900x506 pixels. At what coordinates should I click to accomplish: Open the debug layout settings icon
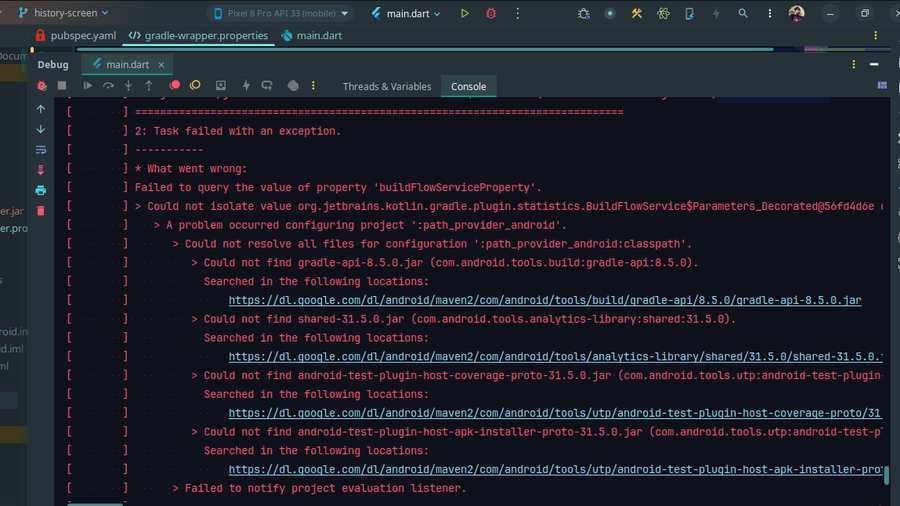882,85
